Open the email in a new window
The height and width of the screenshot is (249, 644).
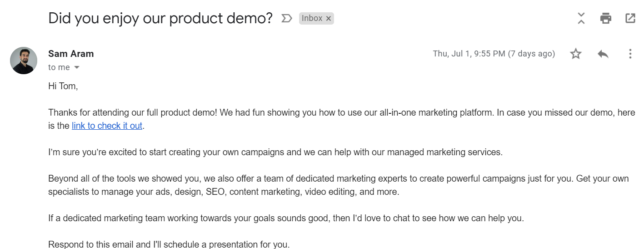pos(630,18)
